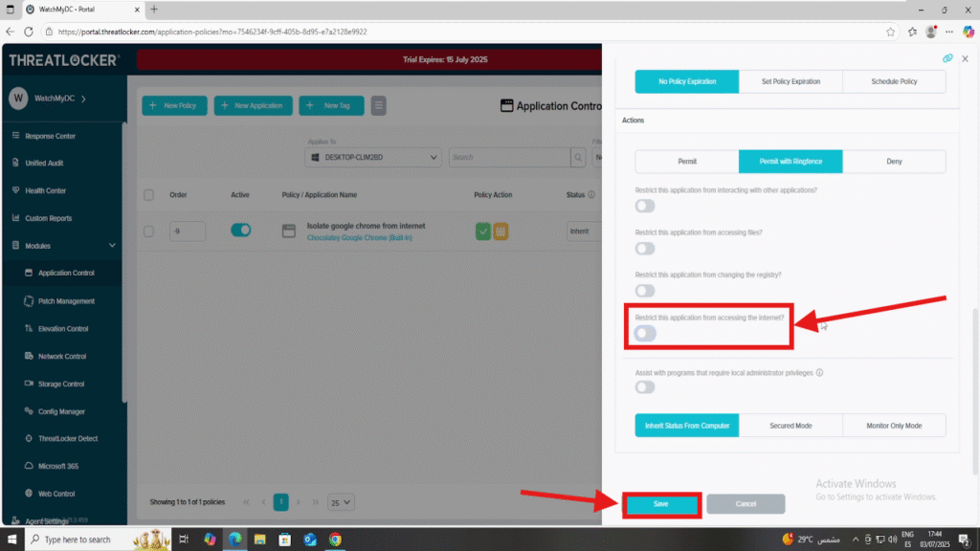The height and width of the screenshot is (551, 980).
Task: Cancel the policy edit
Action: click(746, 504)
